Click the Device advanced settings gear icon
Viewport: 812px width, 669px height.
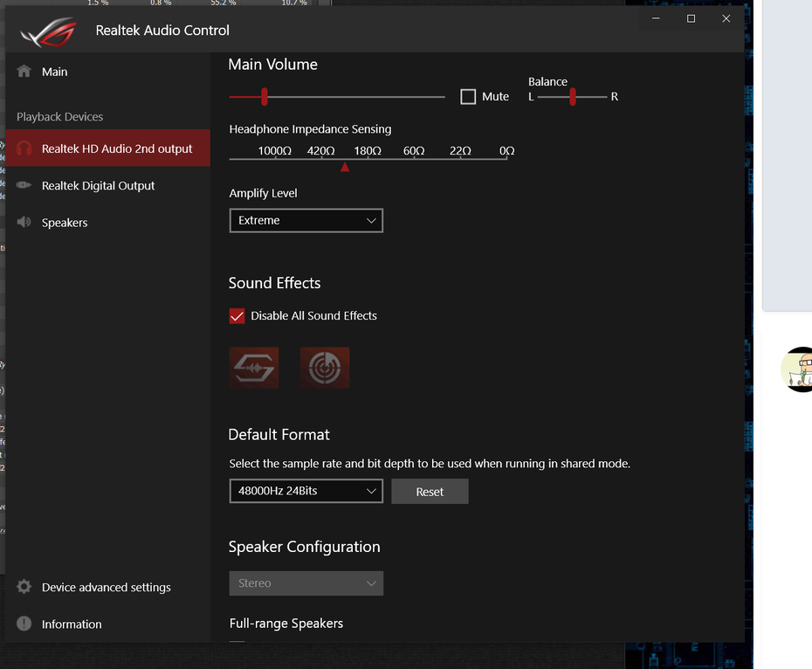point(24,587)
